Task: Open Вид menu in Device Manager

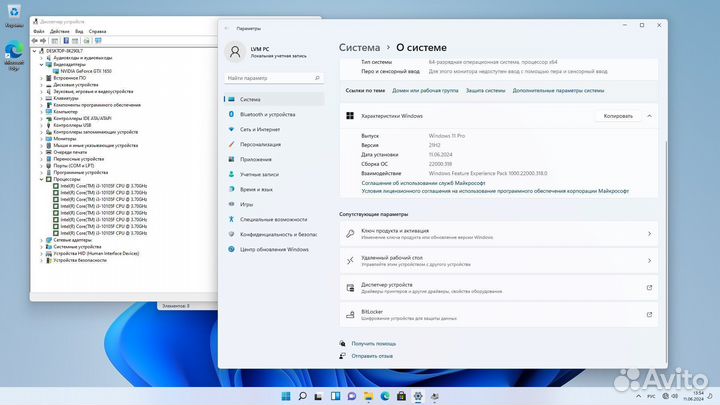Action: click(79, 31)
